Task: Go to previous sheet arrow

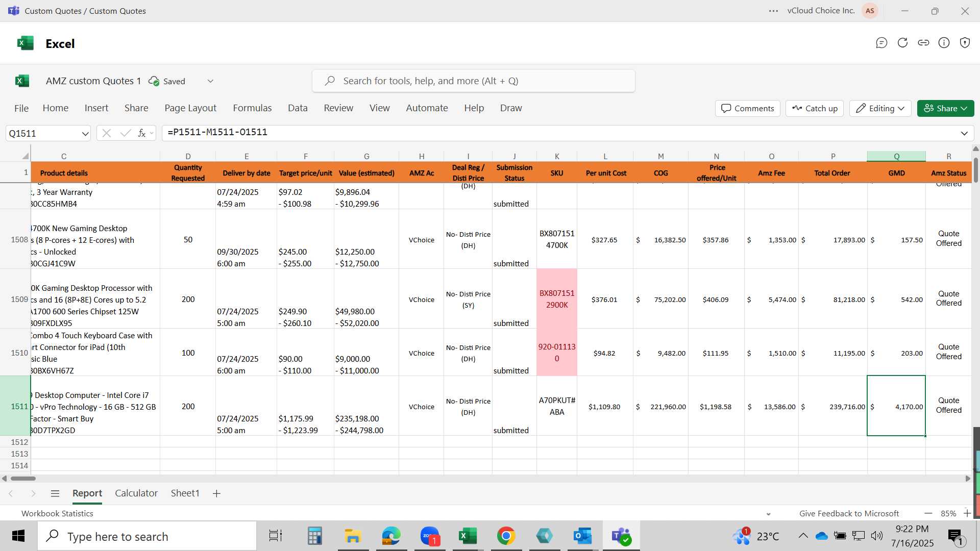Action: [11, 493]
